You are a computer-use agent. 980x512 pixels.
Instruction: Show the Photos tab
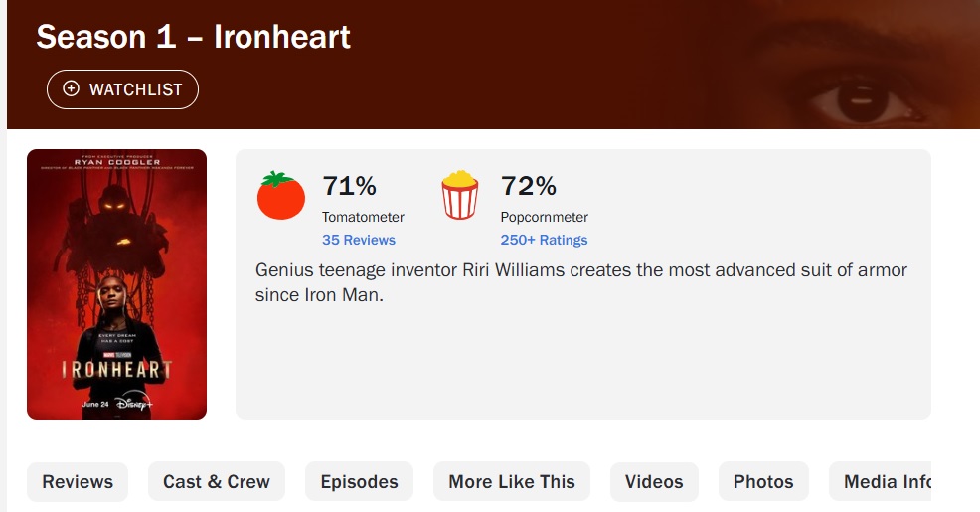pyautogui.click(x=763, y=482)
